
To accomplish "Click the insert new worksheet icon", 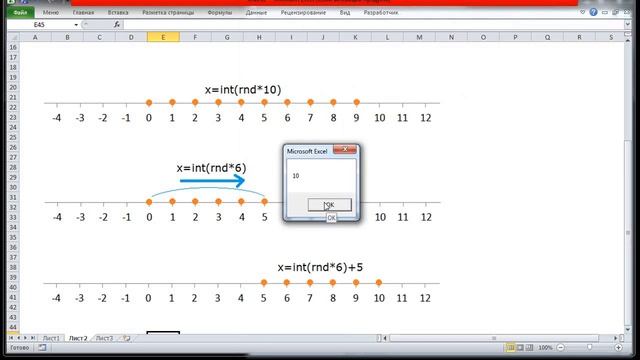I will (x=127, y=338).
